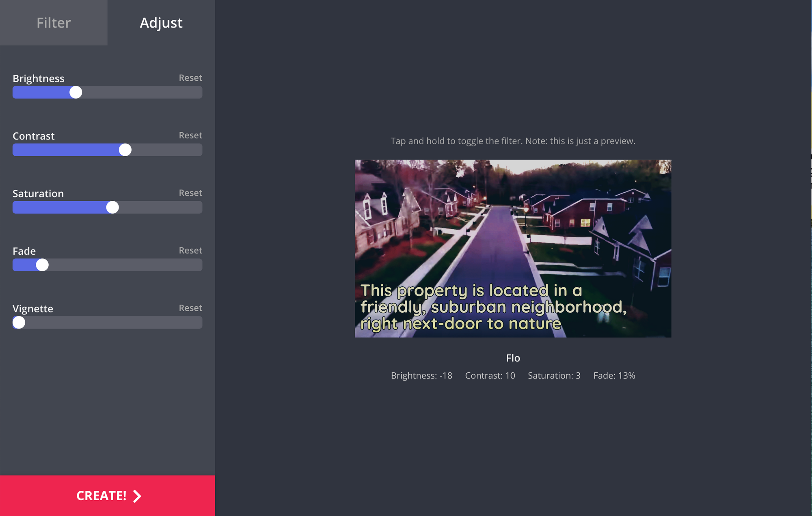Select the Adjust tab
This screenshot has width=812, height=516.
coord(161,23)
